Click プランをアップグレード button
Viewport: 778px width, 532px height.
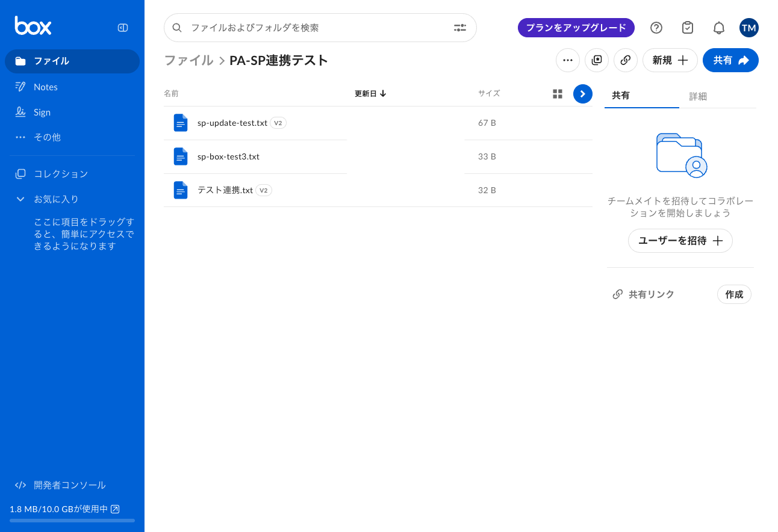576,28
